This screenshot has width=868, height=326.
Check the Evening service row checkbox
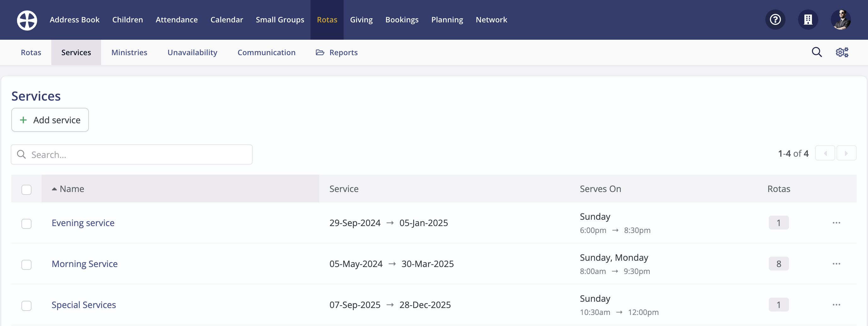point(26,224)
